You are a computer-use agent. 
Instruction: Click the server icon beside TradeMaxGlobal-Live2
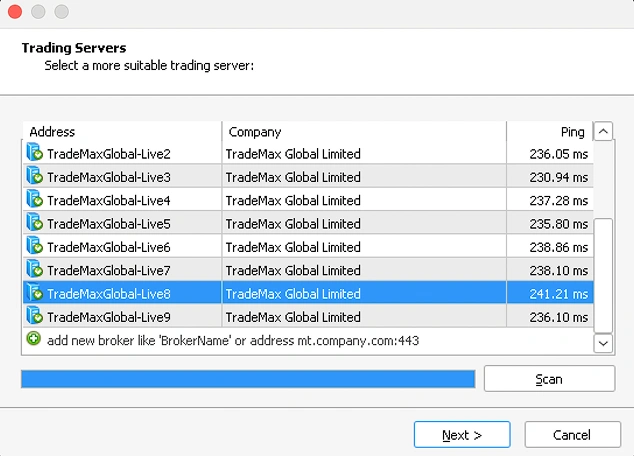[x=34, y=152]
